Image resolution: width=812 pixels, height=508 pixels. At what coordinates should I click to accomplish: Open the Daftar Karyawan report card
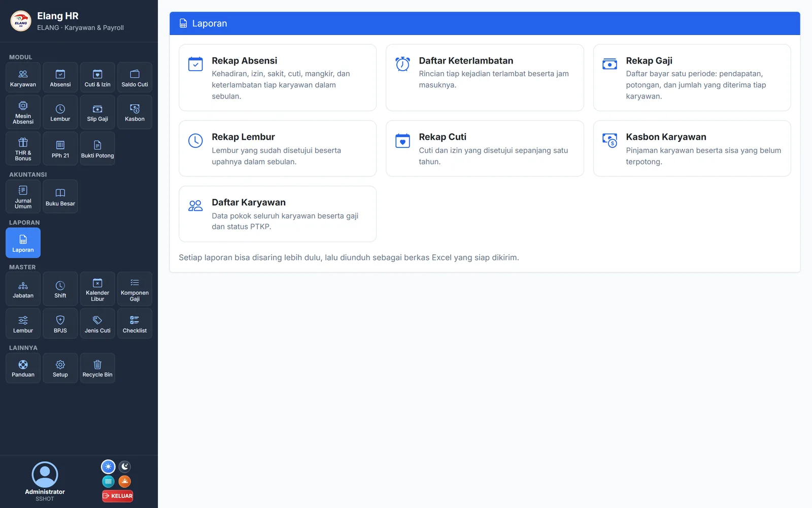pos(278,214)
